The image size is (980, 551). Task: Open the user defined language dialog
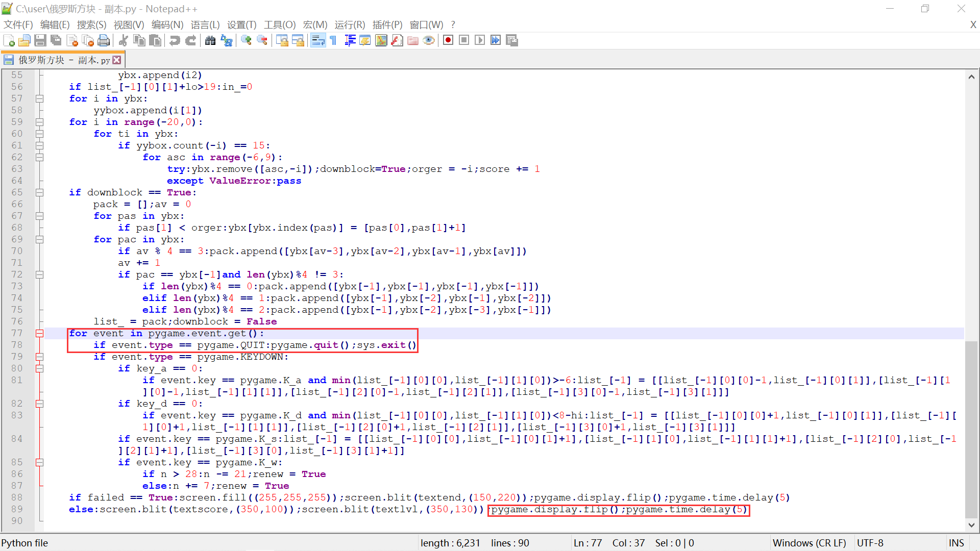coord(365,40)
